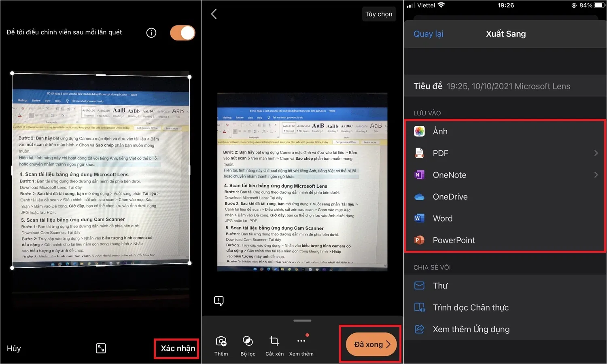Viewport: 607px width, 364px height.
Task: Tap the feedback speech-bubble icon
Action: 219,301
